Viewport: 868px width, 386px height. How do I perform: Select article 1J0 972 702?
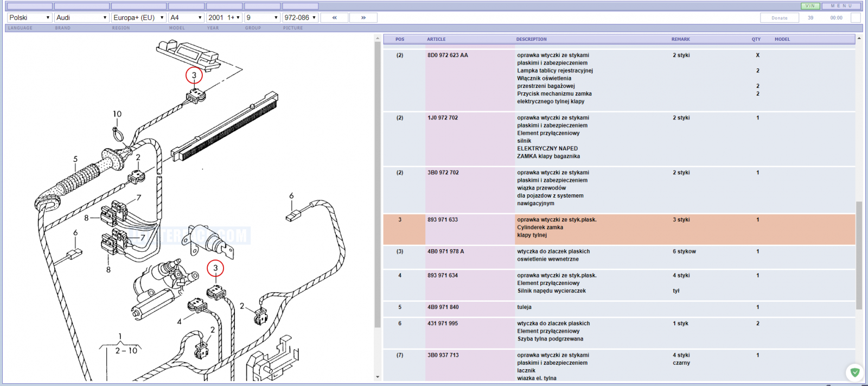(443, 118)
